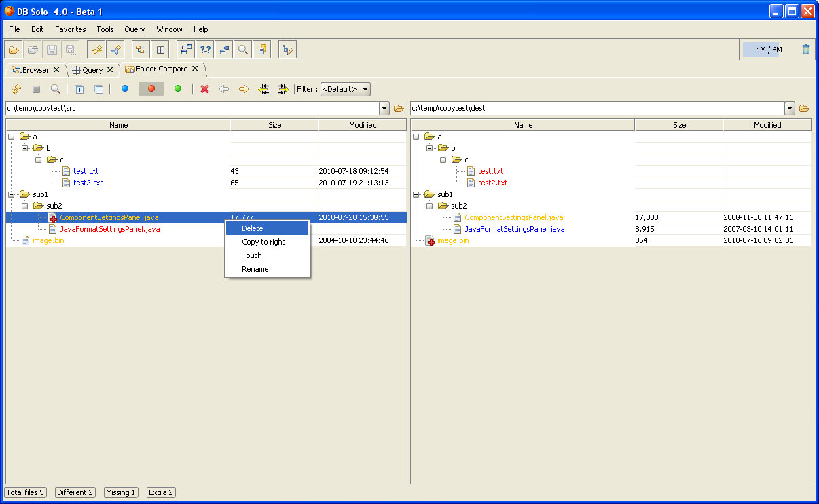Click the 'Missing 1' status button
Screen dimensions: 819x504
click(121, 492)
